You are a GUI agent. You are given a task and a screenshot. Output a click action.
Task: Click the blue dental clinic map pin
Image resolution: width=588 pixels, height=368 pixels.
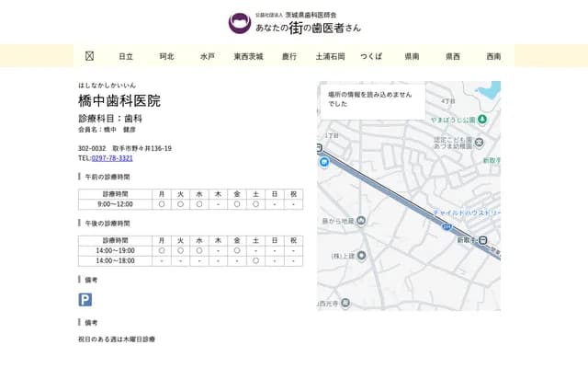[324, 162]
